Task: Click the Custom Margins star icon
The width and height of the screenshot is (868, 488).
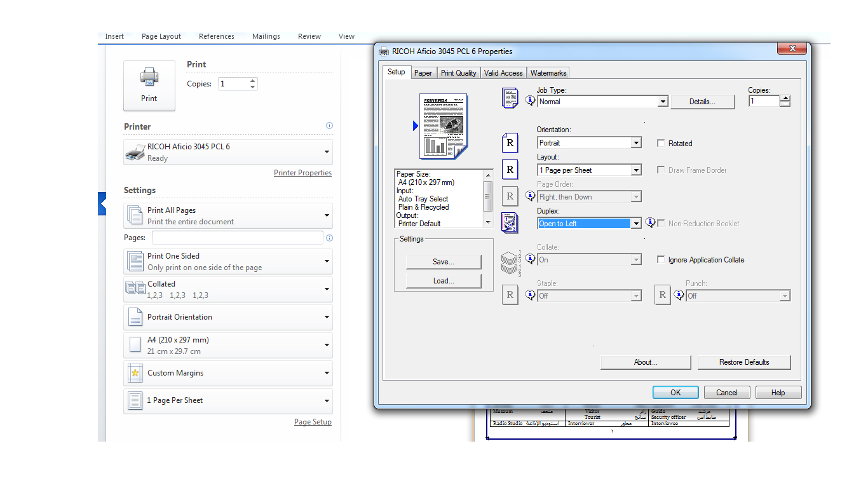Action: point(135,373)
